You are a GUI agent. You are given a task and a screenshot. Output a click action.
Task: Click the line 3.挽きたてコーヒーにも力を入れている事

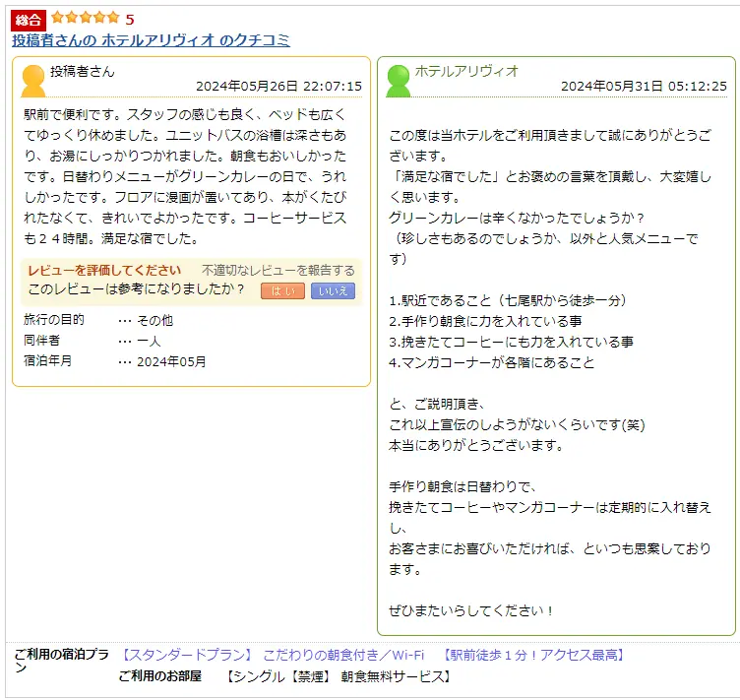[511, 343]
